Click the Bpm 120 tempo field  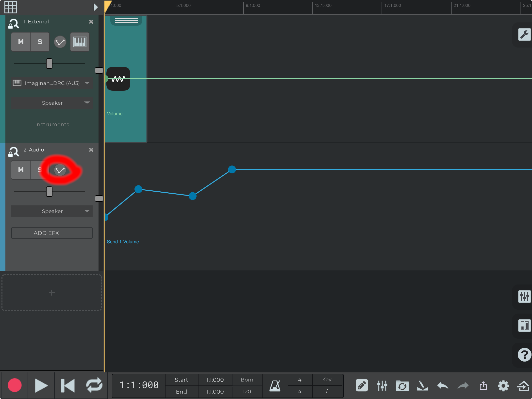247,391
